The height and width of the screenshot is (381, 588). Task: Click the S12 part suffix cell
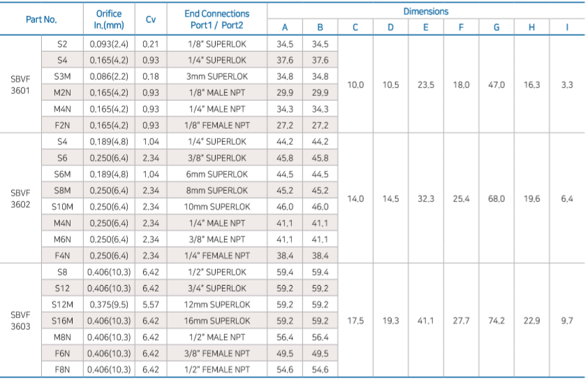coord(62,288)
